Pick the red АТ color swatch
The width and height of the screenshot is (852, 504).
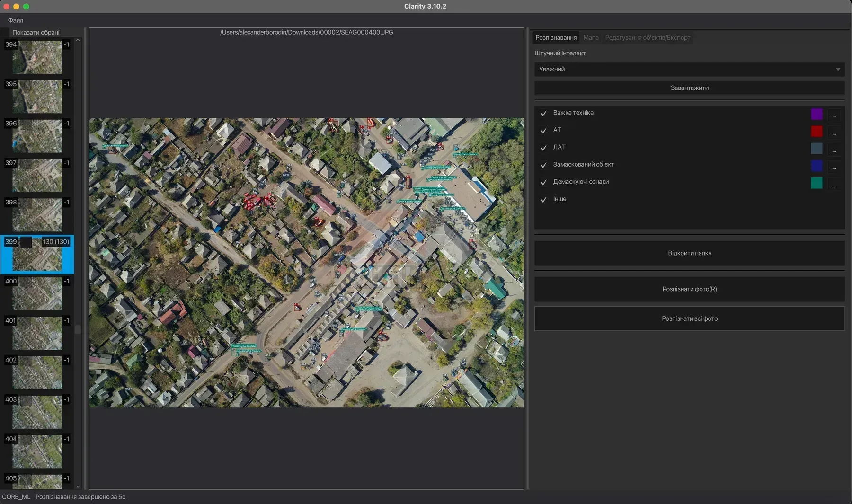[x=816, y=131]
